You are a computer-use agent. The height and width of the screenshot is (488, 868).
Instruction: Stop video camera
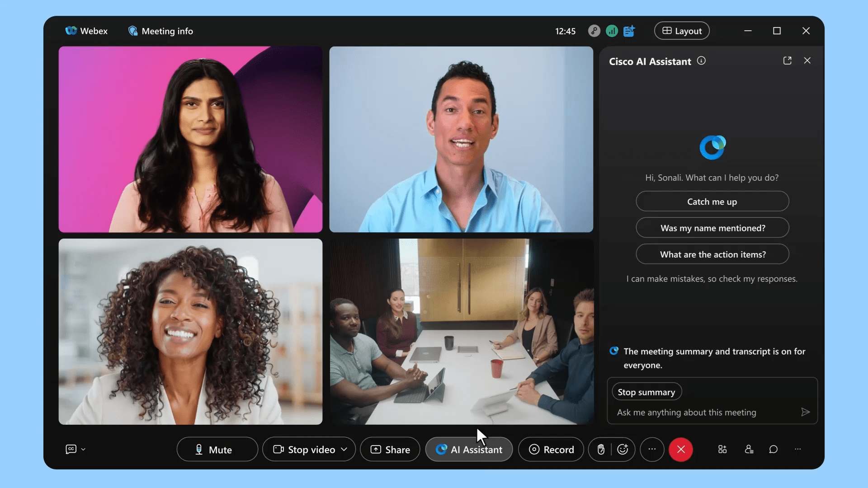[x=304, y=449]
